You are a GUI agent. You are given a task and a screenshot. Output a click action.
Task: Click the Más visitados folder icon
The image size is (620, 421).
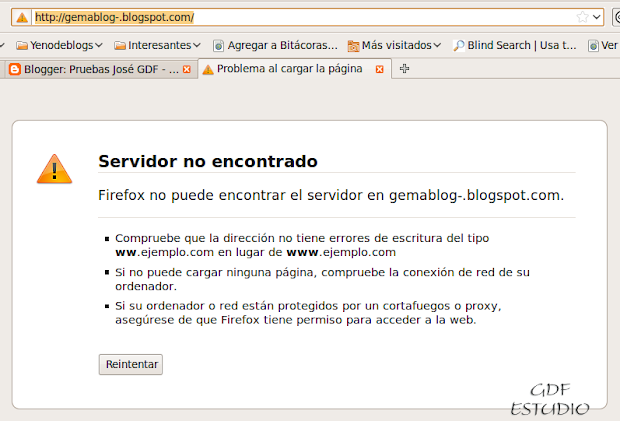353,46
